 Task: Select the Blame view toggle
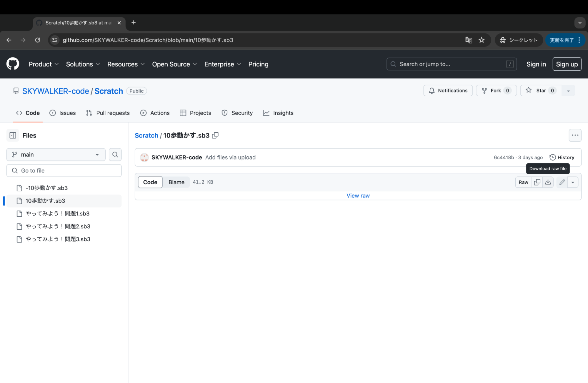[x=176, y=182]
